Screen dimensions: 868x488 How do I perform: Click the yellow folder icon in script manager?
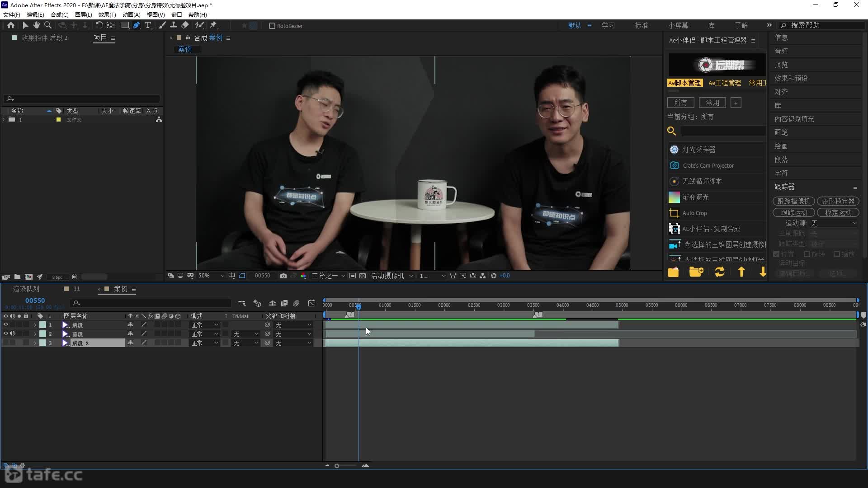pos(673,272)
